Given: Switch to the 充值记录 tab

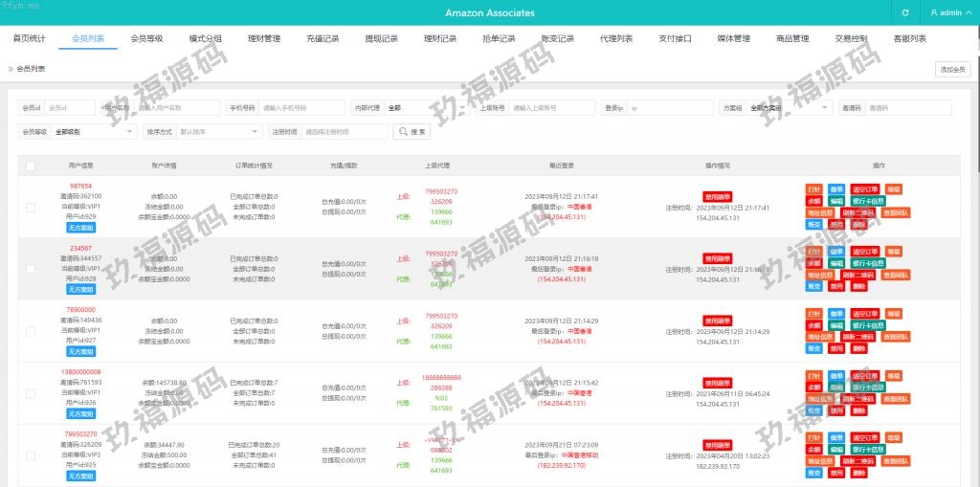Looking at the screenshot, I should coord(323,39).
